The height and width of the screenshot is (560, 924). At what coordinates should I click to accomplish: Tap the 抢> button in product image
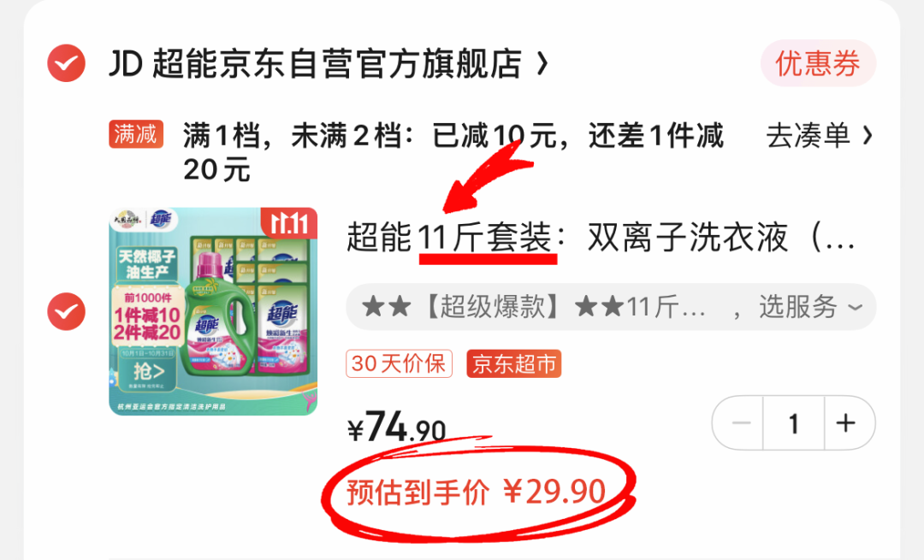(147, 371)
